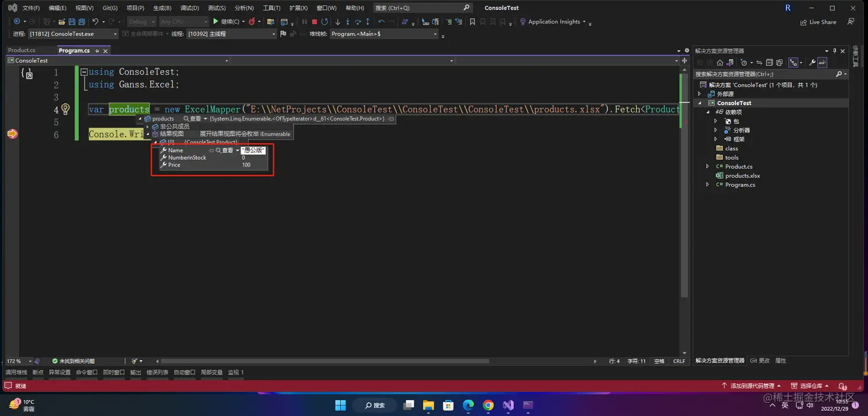
Task: Click the Step Over icon
Action: (358, 22)
